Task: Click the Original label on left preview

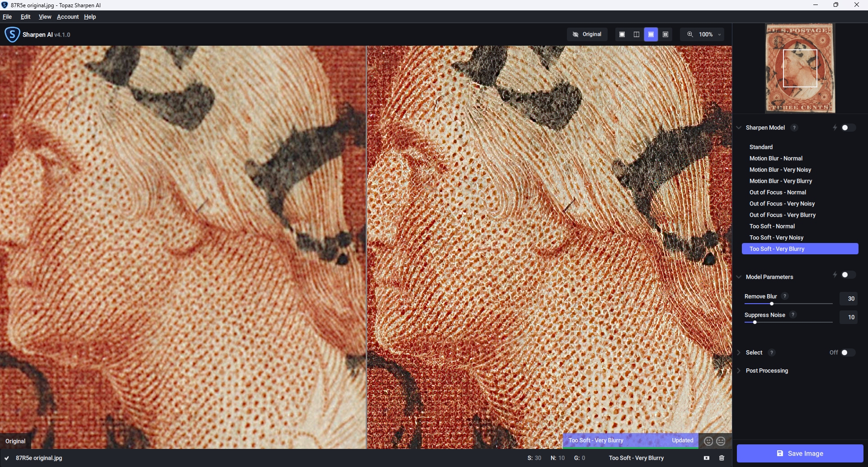Action: point(15,441)
